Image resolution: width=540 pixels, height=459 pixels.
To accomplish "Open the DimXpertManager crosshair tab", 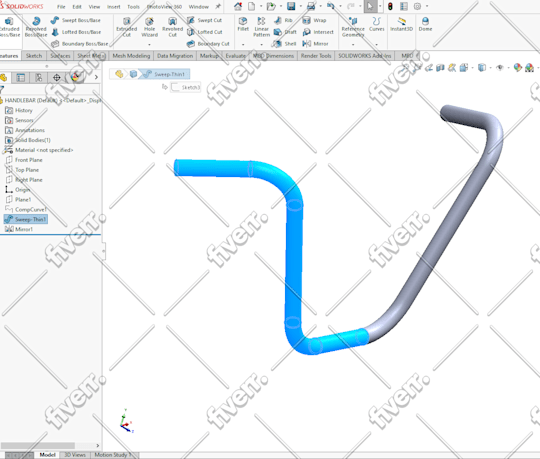I will (x=56, y=77).
